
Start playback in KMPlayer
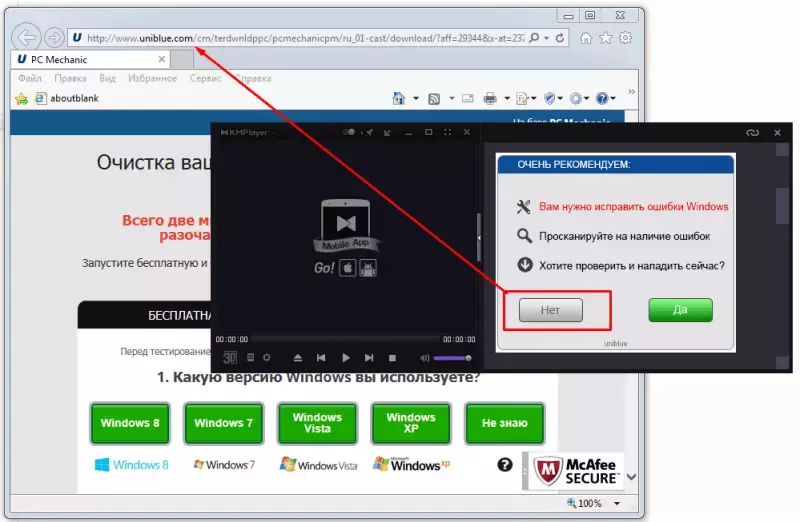coord(346,358)
